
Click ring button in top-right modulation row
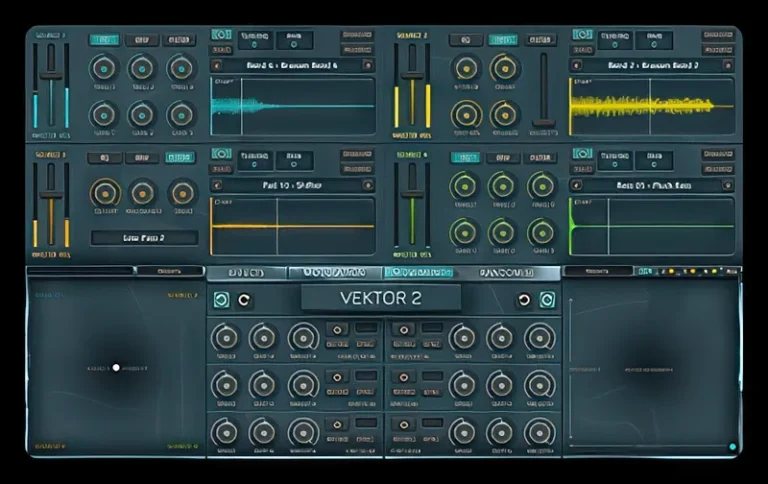[404, 330]
